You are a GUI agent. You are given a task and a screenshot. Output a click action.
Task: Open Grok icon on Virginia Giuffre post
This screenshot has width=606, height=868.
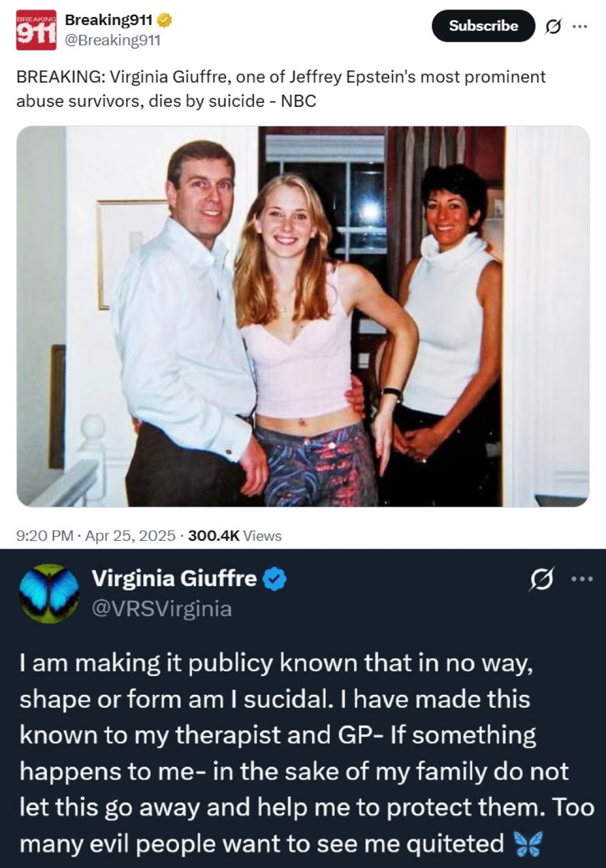tap(541, 580)
